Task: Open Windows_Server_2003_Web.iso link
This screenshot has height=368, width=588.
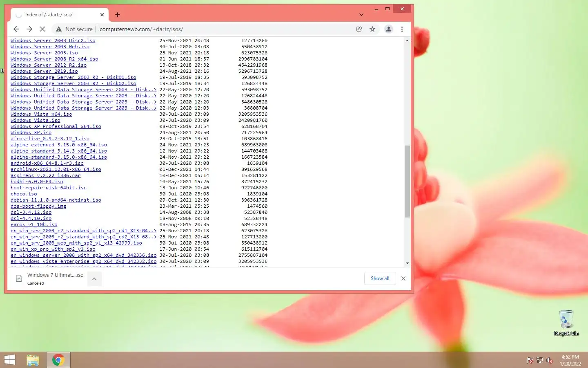Action: 50,47
